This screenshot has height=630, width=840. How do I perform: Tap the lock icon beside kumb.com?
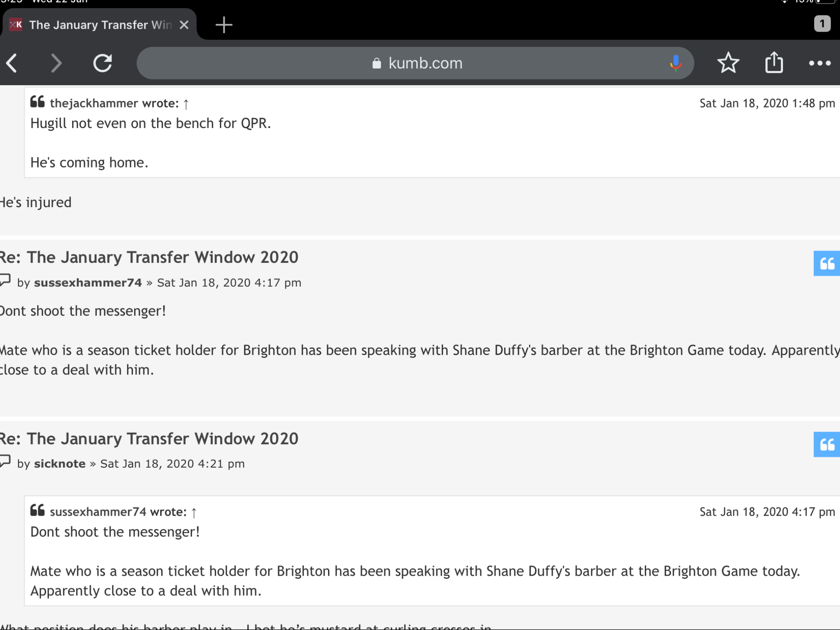(377, 63)
